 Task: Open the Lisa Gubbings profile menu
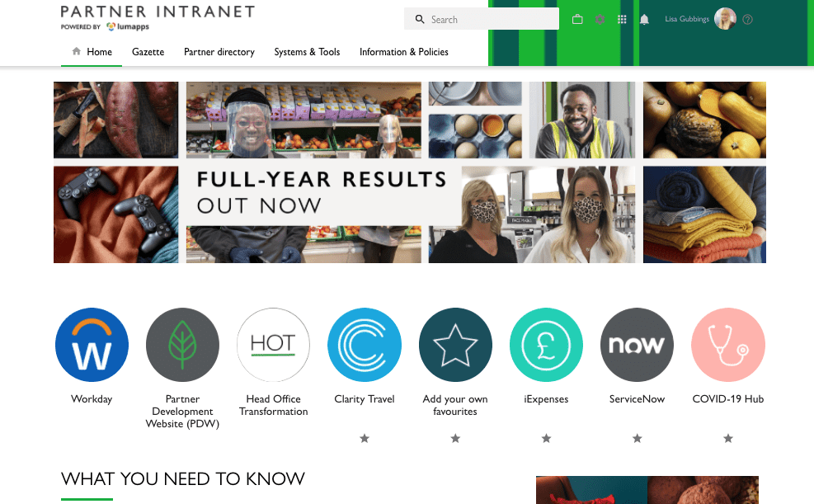click(700, 19)
